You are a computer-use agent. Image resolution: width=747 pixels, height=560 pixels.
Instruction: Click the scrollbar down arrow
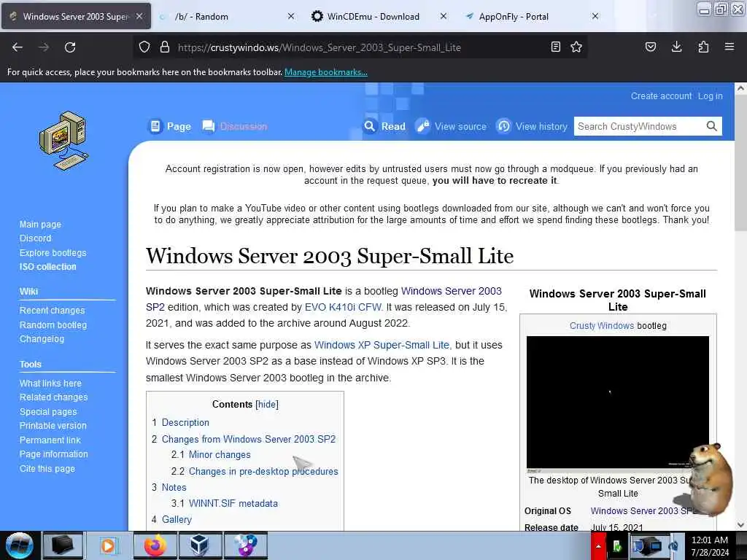coord(740,525)
